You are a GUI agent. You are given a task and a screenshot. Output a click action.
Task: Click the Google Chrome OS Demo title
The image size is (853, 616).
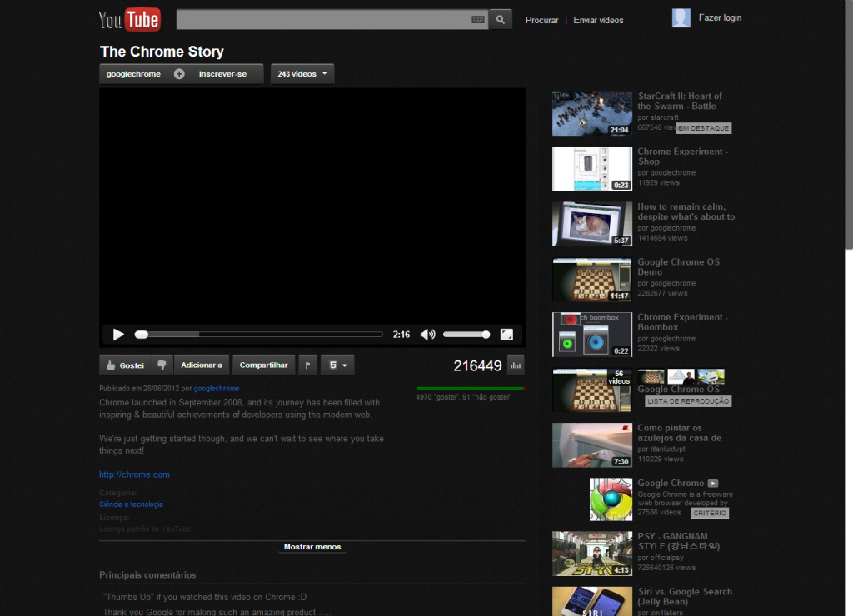(678, 267)
